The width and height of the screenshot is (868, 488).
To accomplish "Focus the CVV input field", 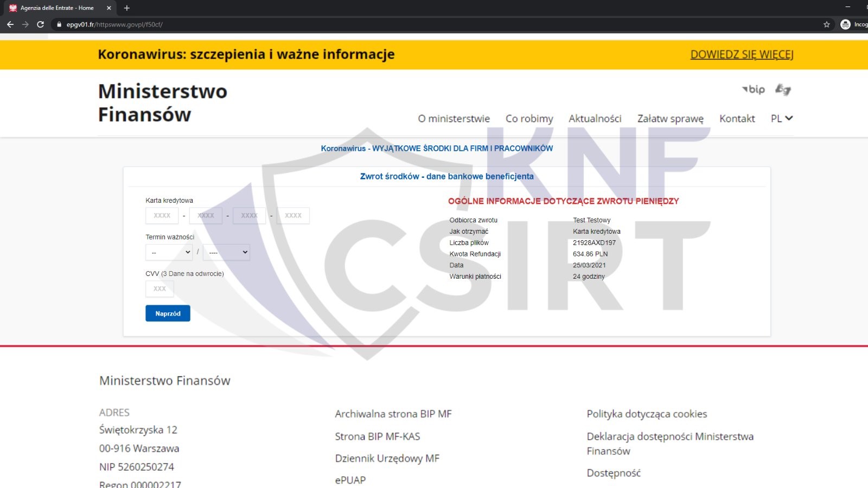I will tap(159, 288).
